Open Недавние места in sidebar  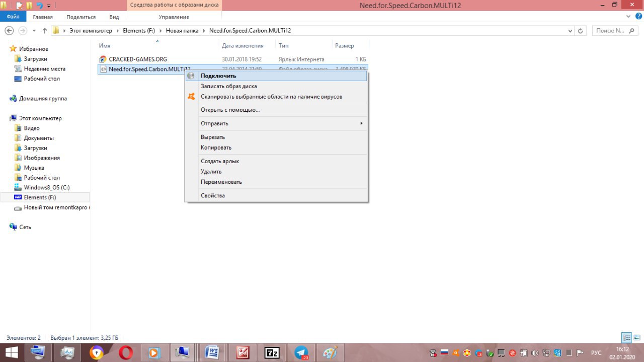click(x=44, y=69)
